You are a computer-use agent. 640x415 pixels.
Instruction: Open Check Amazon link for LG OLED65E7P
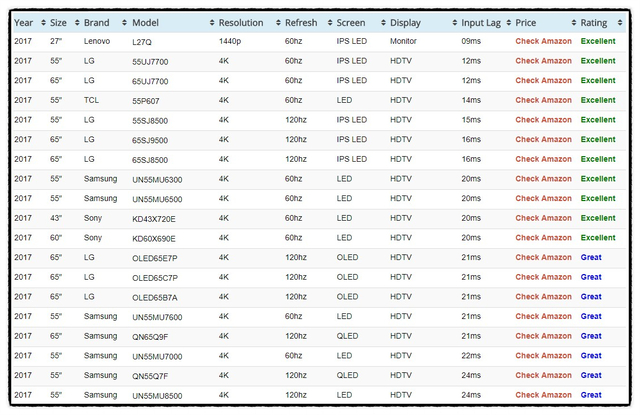pyautogui.click(x=543, y=257)
